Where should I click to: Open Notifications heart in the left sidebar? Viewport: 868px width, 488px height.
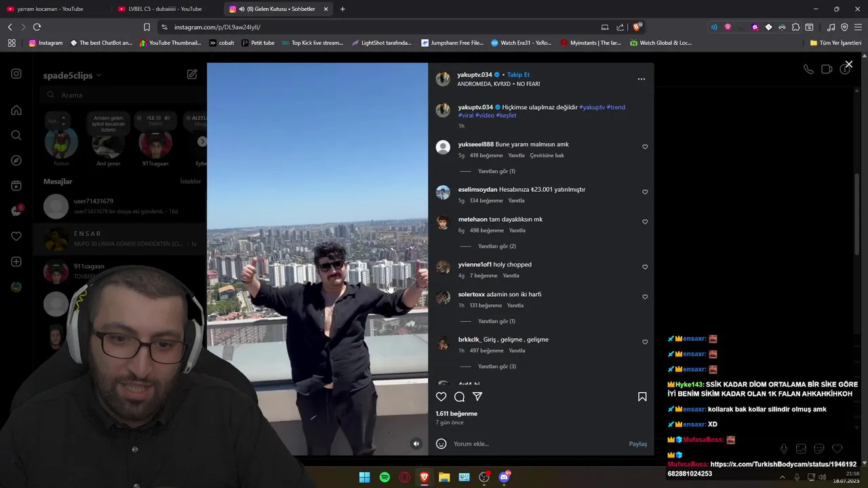coord(16,236)
